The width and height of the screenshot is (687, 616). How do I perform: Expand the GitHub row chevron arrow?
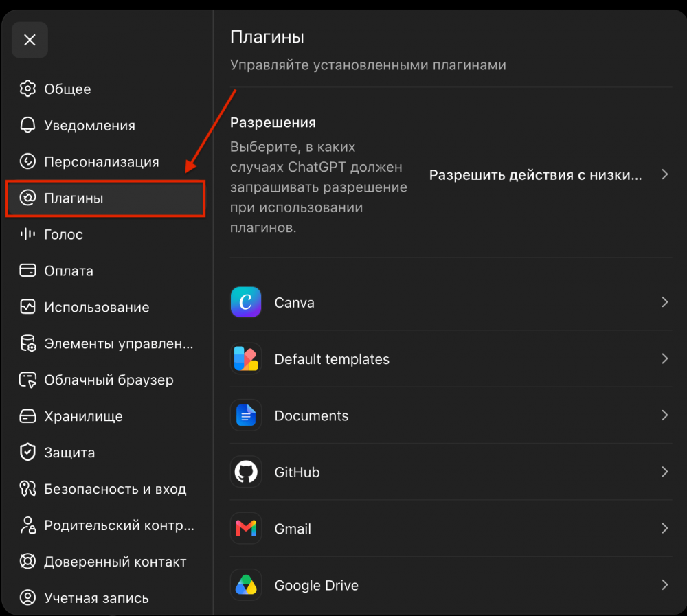[664, 472]
